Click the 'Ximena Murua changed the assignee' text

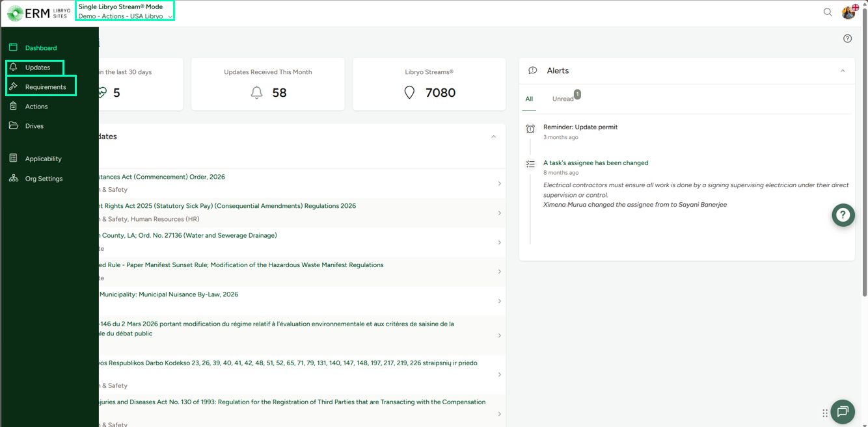635,205
